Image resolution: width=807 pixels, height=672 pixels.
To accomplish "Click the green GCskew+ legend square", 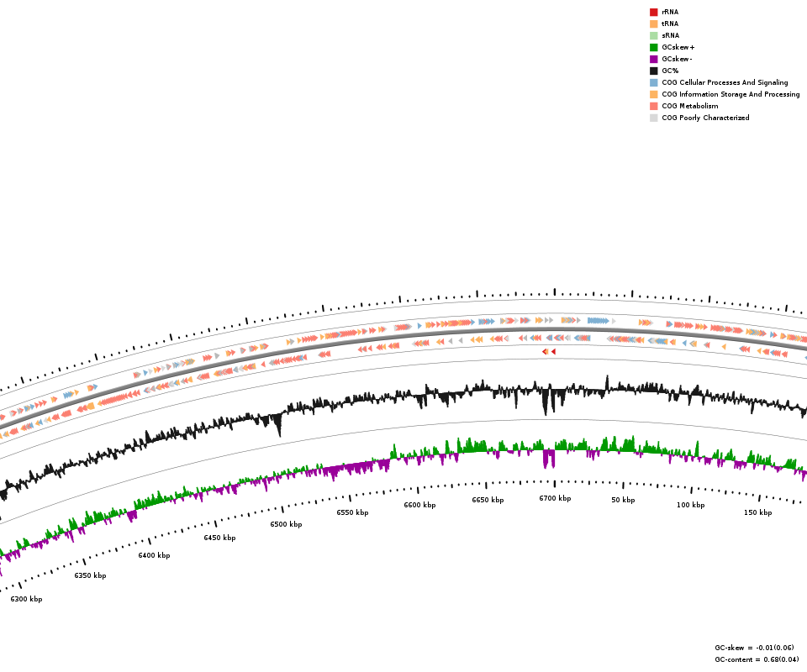I will (x=653, y=47).
